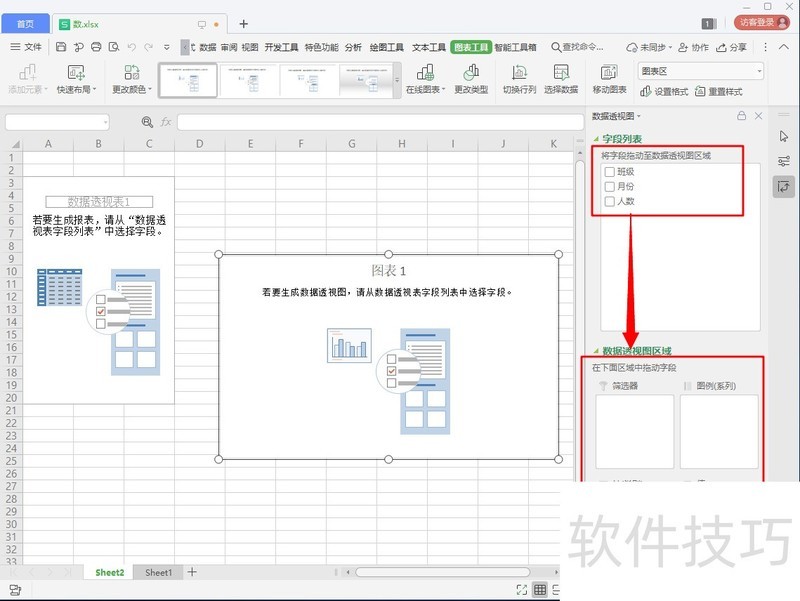The height and width of the screenshot is (601, 800).
Task: Open the 选择数据 (Select Data) tool
Action: tap(561, 75)
